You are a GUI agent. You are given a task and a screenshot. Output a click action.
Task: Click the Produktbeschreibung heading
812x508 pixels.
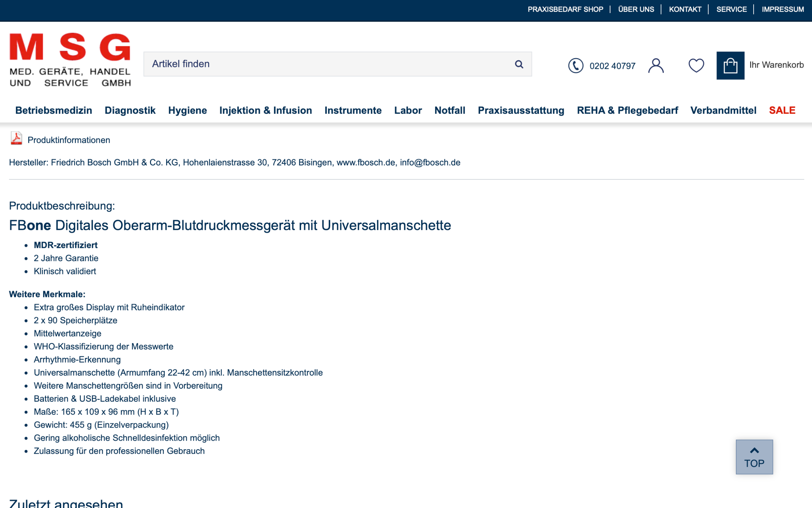tap(62, 206)
